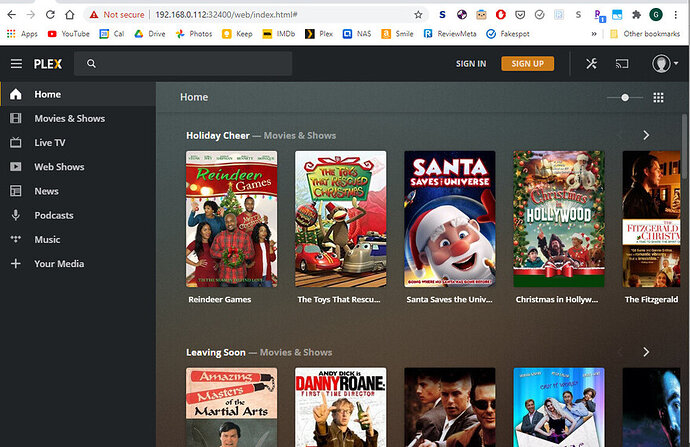Click the Holiday Cheer heading

(218, 136)
